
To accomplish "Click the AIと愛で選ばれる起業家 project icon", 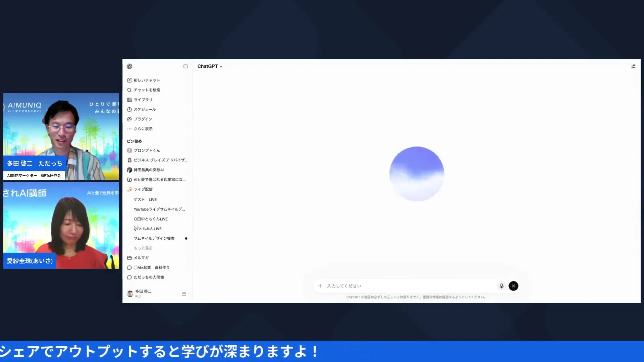I will point(129,180).
